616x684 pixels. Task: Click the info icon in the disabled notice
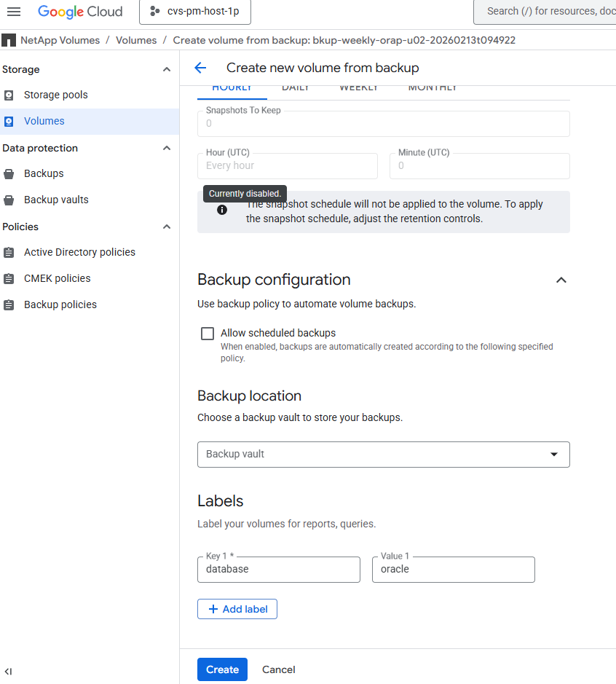221,210
